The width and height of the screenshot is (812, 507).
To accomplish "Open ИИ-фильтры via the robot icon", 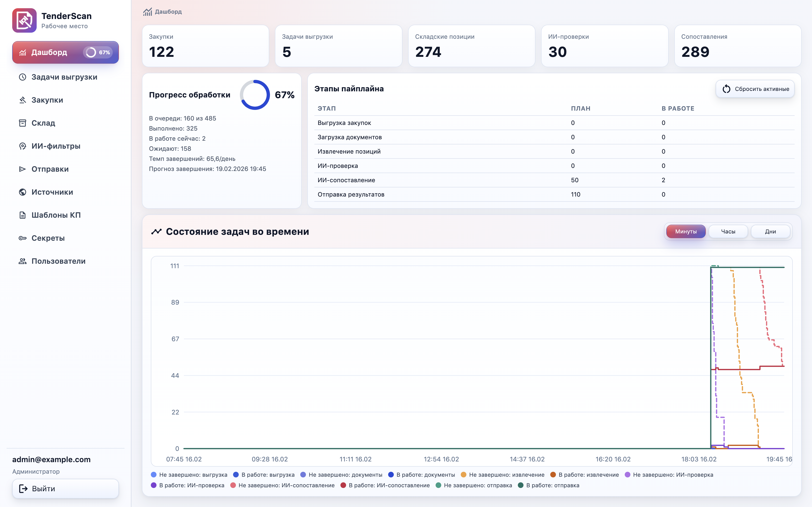I will coord(22,146).
